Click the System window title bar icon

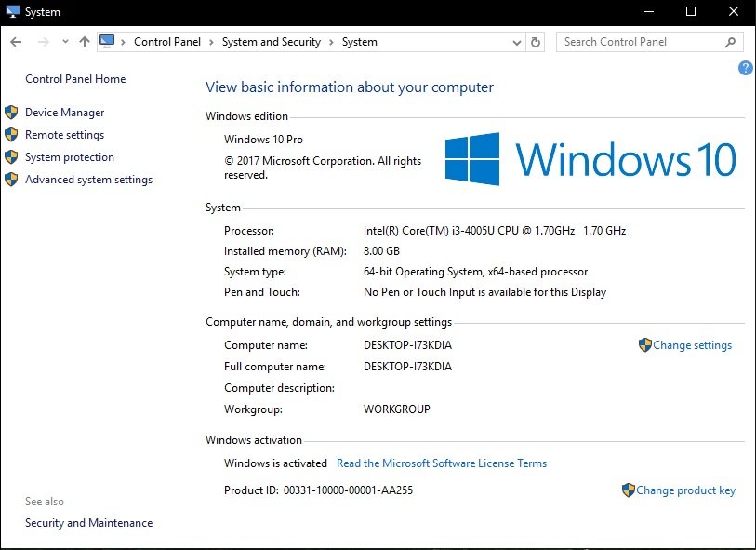(12, 11)
